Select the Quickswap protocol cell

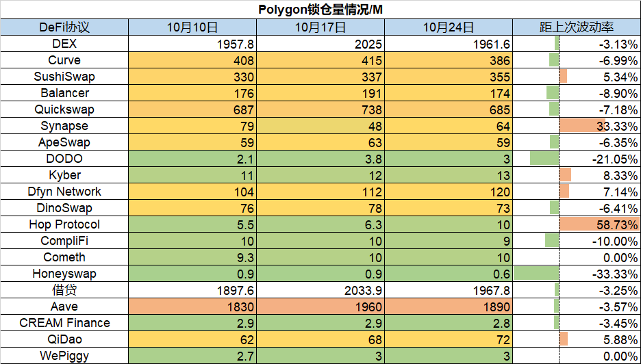[x=64, y=109]
